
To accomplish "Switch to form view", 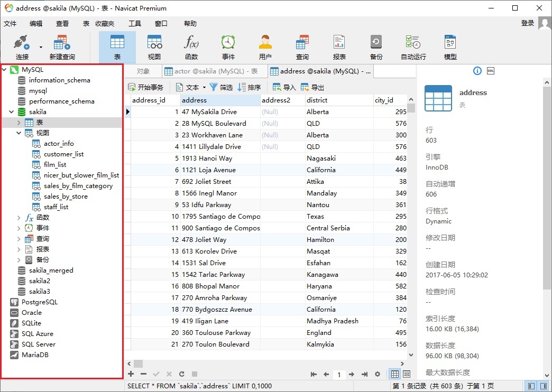I will [x=407, y=375].
